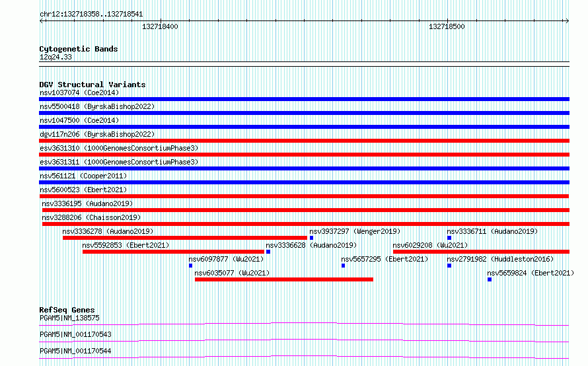This screenshot has width=588, height=366.
Task: Select the nsv5657295 (Ebert2021) label
Action: tap(385, 259)
